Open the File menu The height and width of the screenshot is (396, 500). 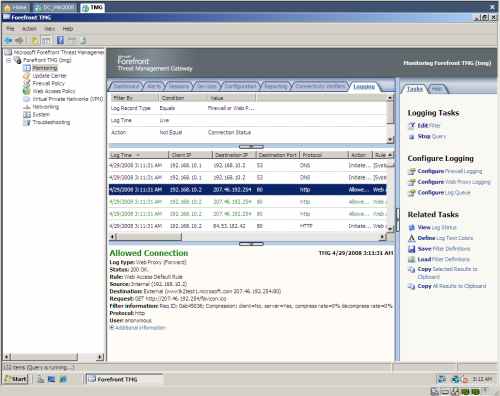click(x=10, y=29)
